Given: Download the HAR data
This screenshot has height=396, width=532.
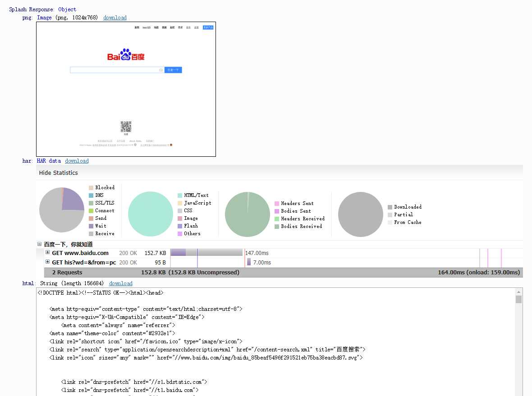Looking at the screenshot, I should (77, 161).
